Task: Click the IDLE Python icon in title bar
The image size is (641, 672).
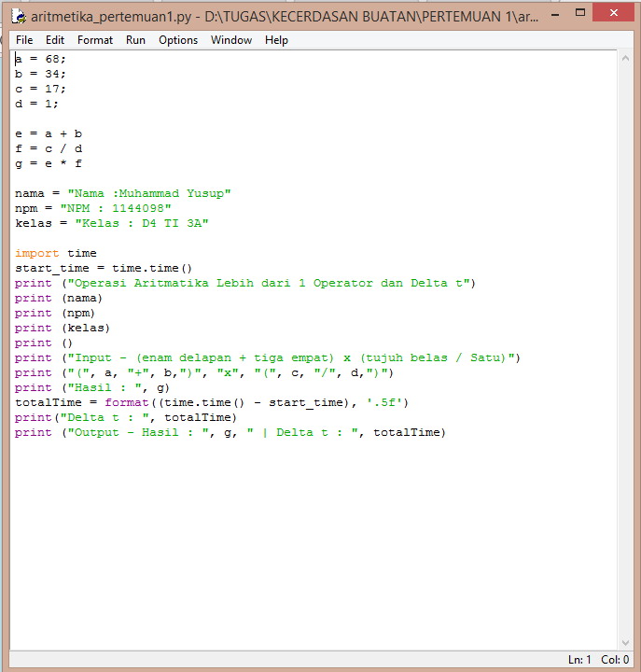Action: pos(19,16)
